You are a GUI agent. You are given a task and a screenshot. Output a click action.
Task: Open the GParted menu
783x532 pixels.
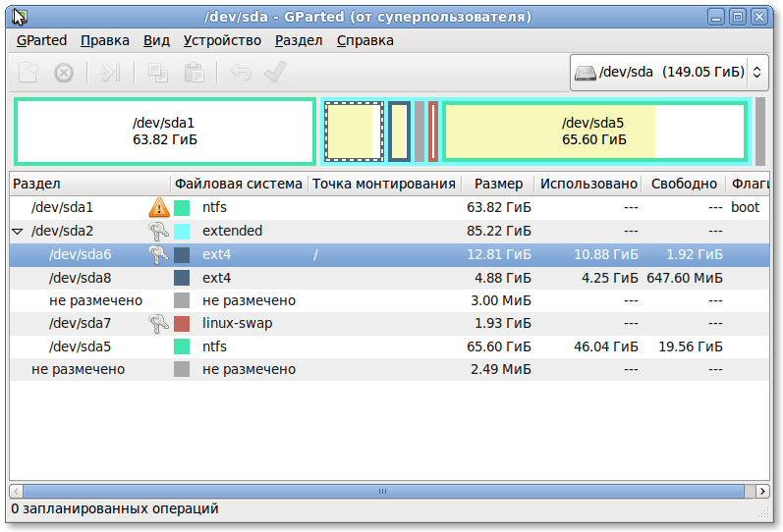[x=41, y=40]
